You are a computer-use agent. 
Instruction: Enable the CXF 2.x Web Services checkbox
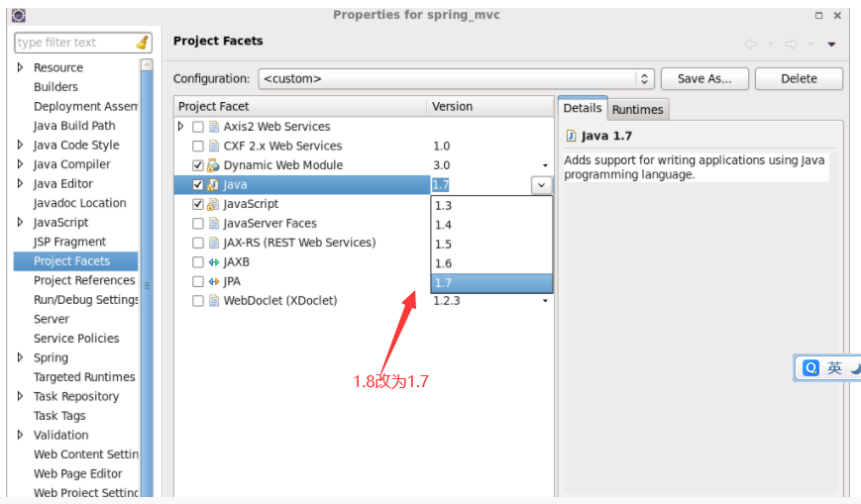(198, 146)
